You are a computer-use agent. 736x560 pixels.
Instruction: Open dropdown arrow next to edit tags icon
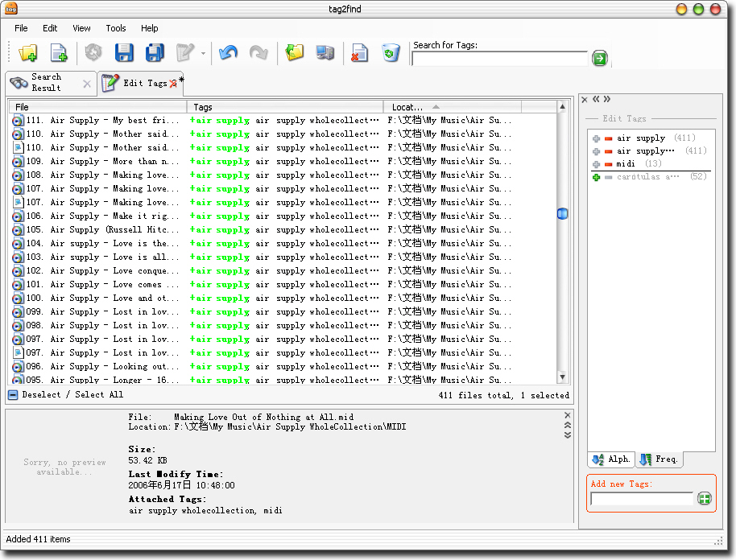coord(203,54)
